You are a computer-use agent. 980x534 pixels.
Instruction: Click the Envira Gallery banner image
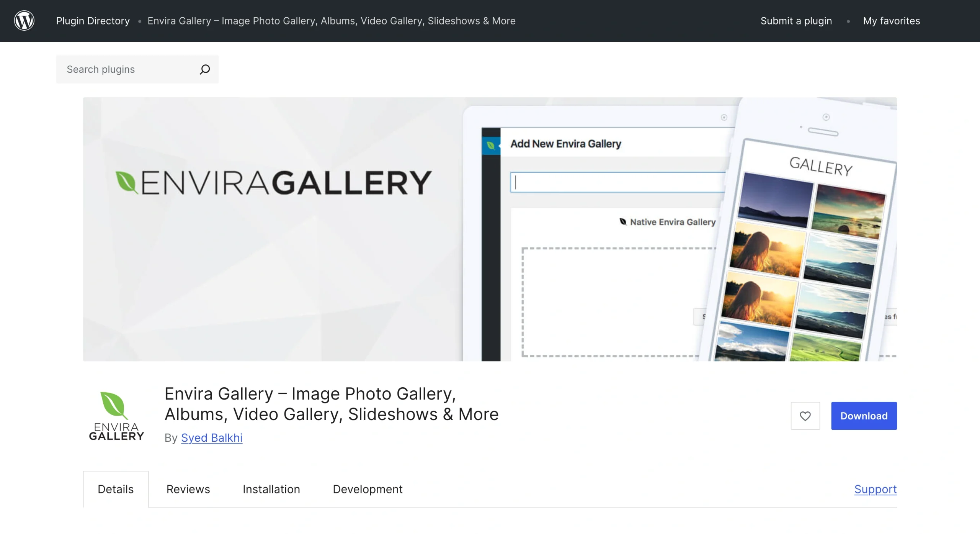[490, 229]
